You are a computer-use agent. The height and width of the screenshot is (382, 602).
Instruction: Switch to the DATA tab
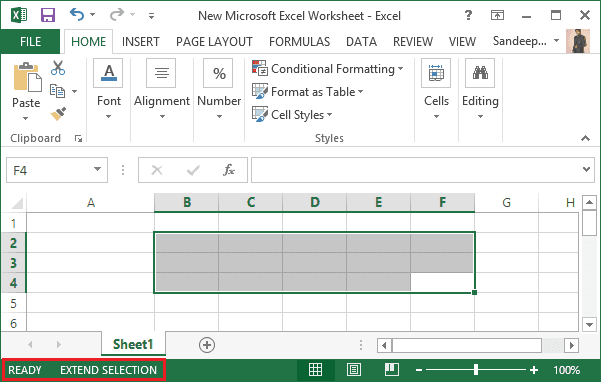pyautogui.click(x=361, y=41)
